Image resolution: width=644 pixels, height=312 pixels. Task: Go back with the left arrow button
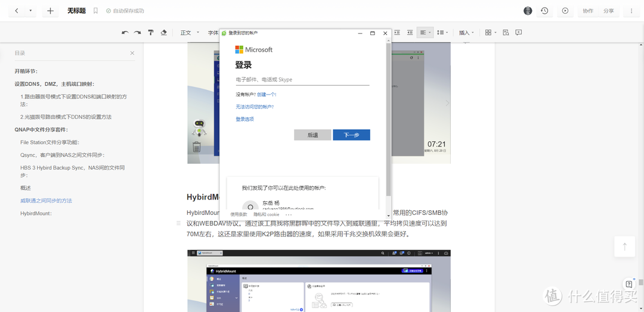point(17,11)
